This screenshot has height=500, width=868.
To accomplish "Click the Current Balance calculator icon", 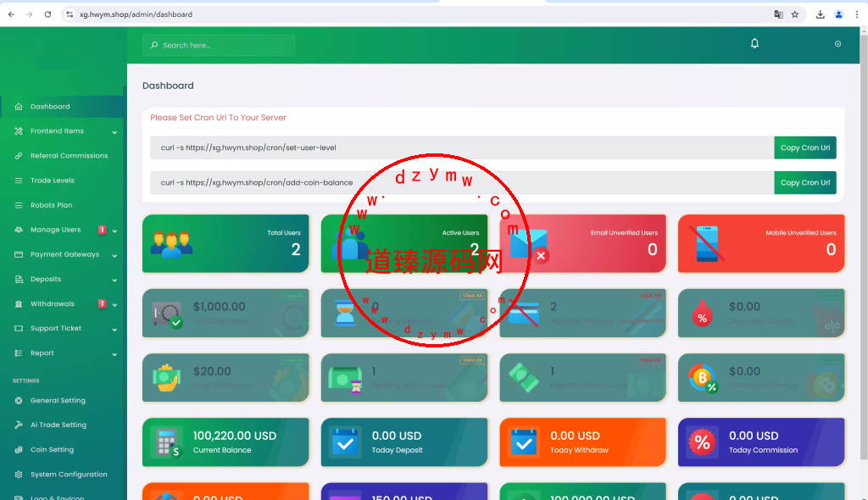I will tap(168, 442).
